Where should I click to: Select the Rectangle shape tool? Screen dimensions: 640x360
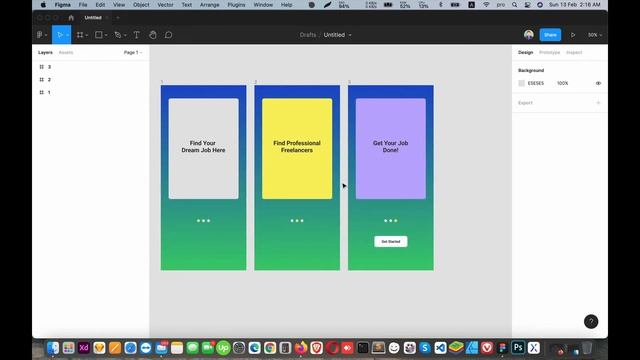[x=98, y=35]
